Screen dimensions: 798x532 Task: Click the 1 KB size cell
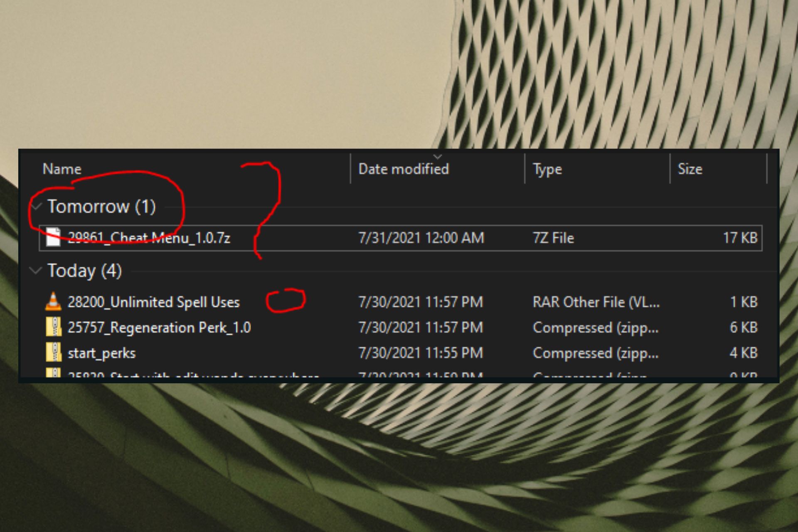click(744, 302)
